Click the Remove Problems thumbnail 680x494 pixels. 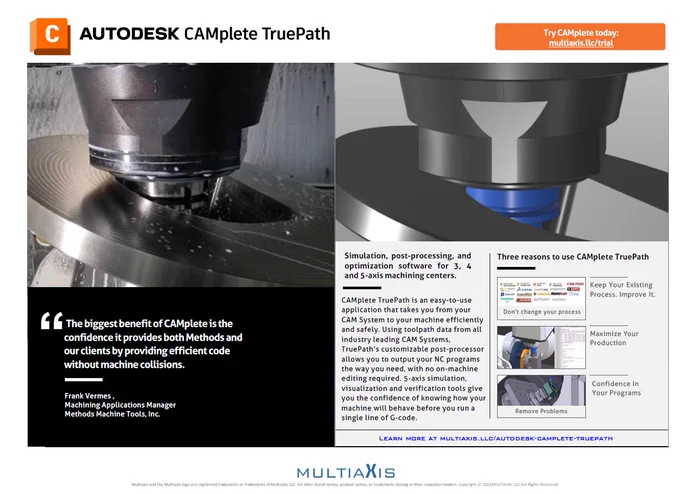coord(541,396)
